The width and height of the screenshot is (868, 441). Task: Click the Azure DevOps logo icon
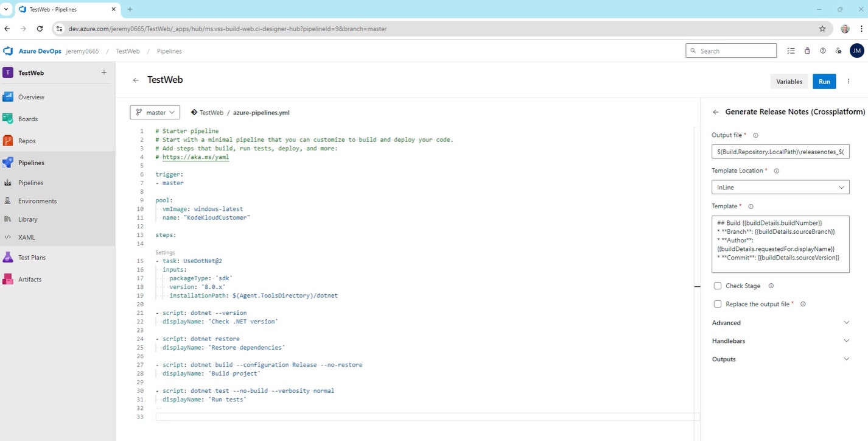[x=9, y=51]
